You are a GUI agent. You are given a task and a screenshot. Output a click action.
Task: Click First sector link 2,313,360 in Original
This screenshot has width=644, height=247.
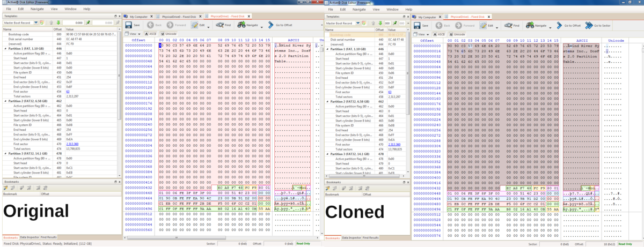72,144
